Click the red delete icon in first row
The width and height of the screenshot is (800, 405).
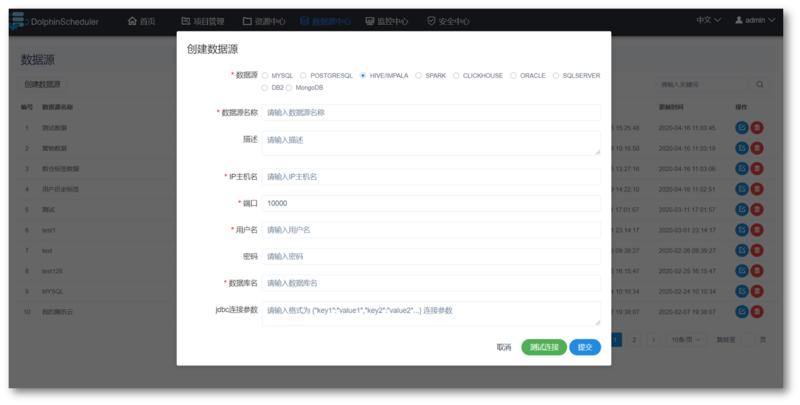click(x=757, y=128)
